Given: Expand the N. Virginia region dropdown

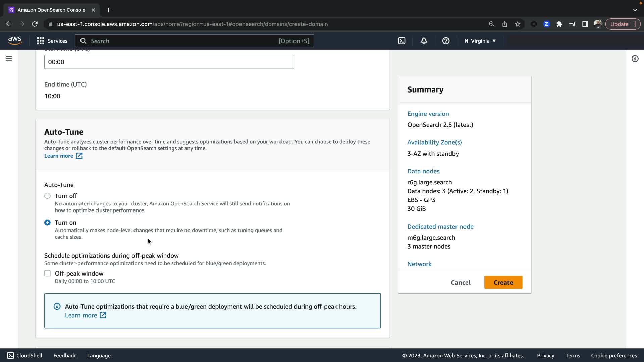Looking at the screenshot, I should (480, 41).
